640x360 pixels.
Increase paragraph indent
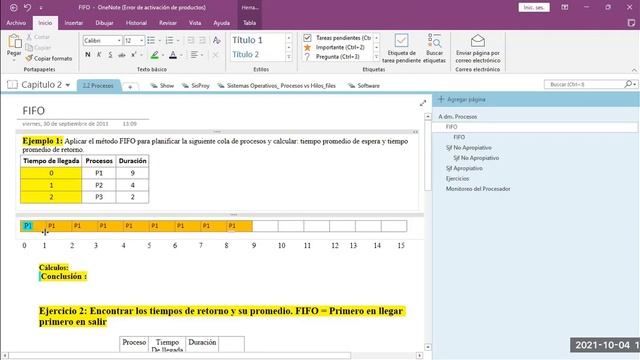pyautogui.click(x=202, y=40)
